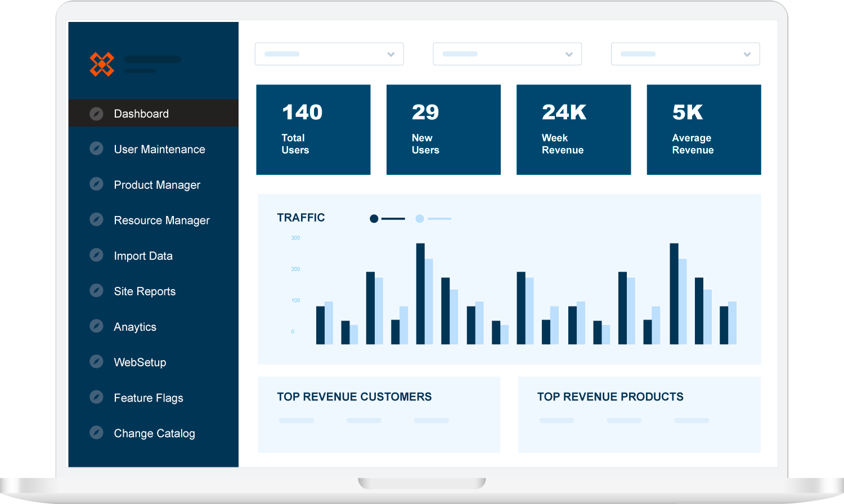Click the TOP REVENUE PRODUCTS heading

point(610,397)
